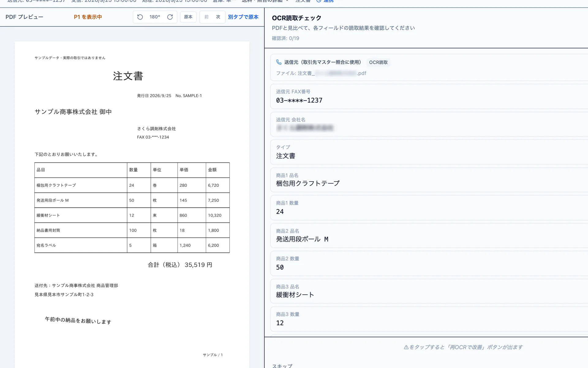Click the 宛名ラベル cell in the PDF table

coord(81,245)
